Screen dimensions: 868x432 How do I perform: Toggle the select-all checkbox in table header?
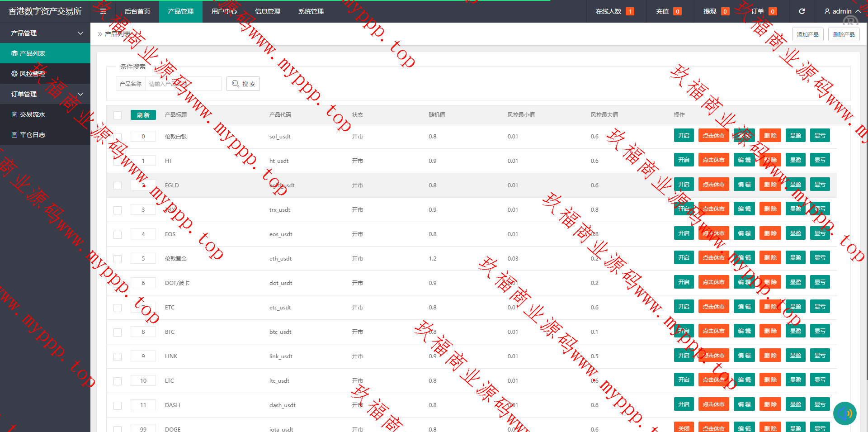pos(118,115)
